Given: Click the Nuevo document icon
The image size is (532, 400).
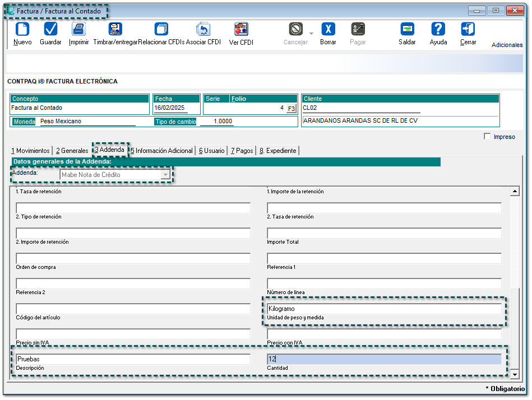Looking at the screenshot, I should [x=22, y=30].
